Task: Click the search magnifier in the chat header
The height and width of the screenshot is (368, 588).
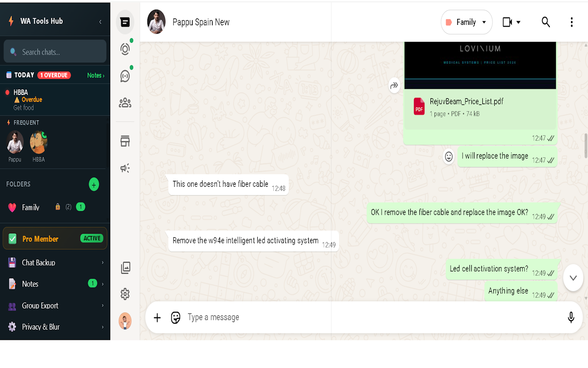Action: coord(546,22)
